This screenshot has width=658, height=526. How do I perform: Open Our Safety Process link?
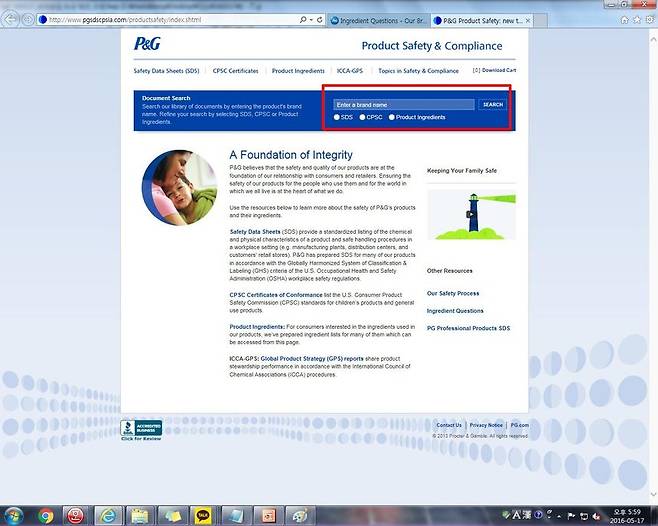[453, 293]
